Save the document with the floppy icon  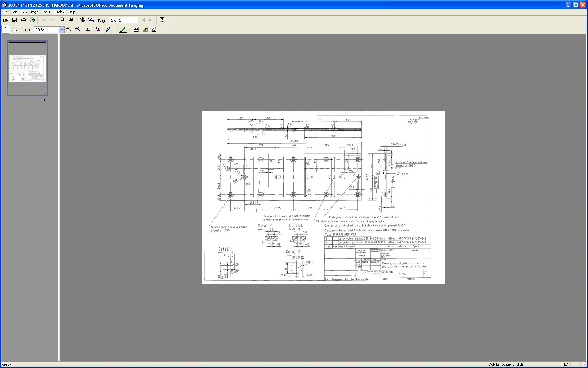click(x=14, y=20)
